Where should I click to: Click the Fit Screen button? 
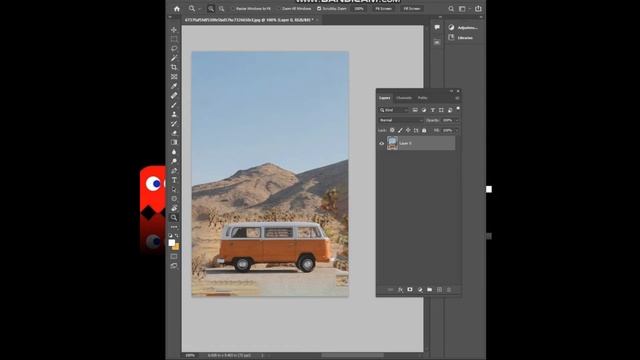tap(383, 9)
